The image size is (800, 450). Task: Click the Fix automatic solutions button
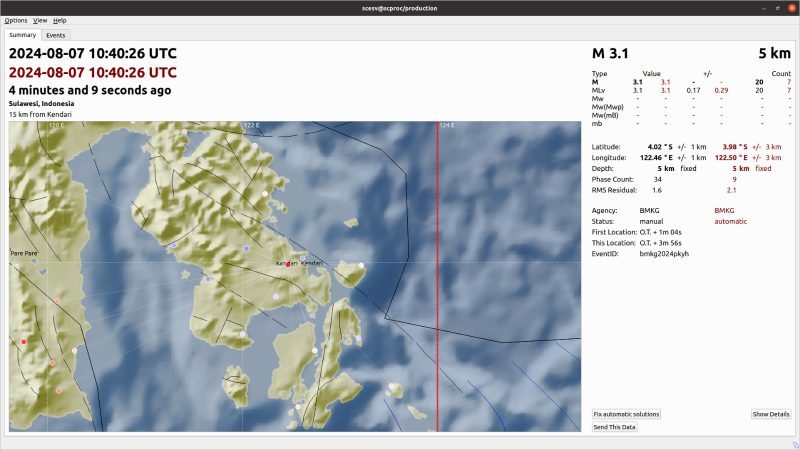[626, 414]
